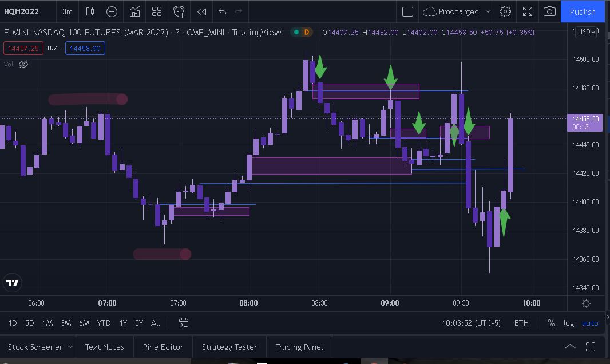
Task: Click the 10:00 time axis label
Action: click(532, 303)
